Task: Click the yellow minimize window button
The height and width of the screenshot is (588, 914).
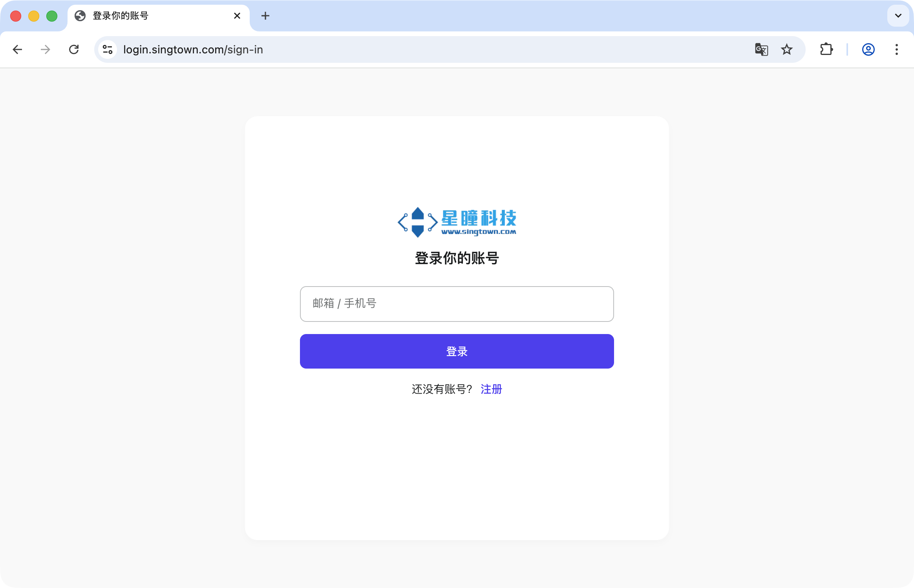Action: [x=34, y=16]
